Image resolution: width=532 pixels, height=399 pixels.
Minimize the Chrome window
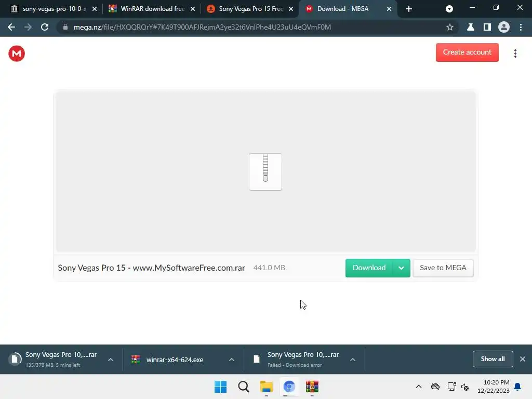pos(472,7)
